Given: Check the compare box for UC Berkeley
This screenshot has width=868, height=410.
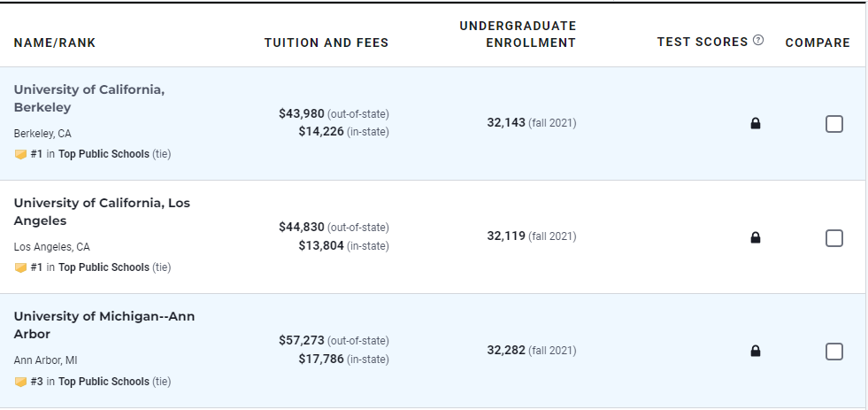Looking at the screenshot, I should pyautogui.click(x=834, y=124).
